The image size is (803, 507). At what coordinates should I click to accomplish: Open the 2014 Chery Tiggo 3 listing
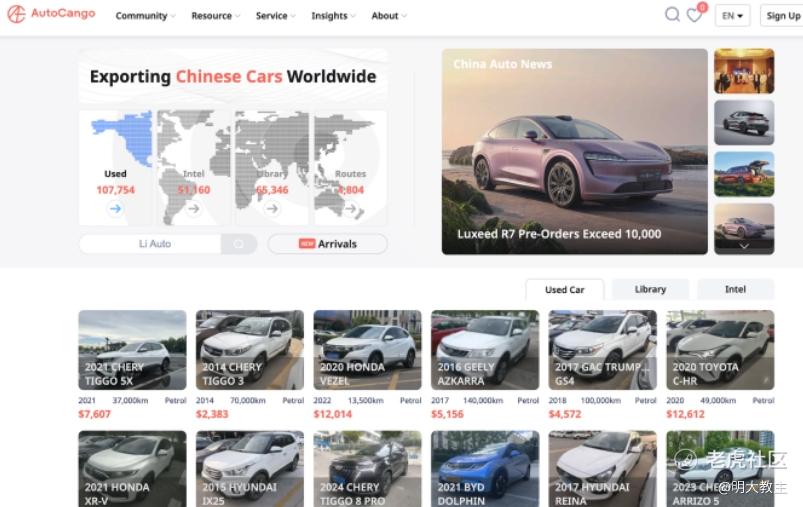pyautogui.click(x=250, y=350)
